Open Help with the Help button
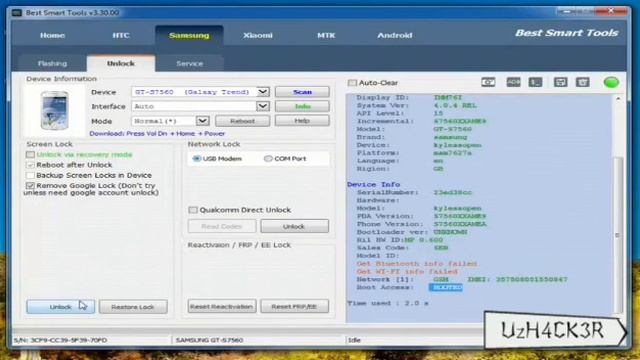This screenshot has width=640, height=360. coord(302,121)
